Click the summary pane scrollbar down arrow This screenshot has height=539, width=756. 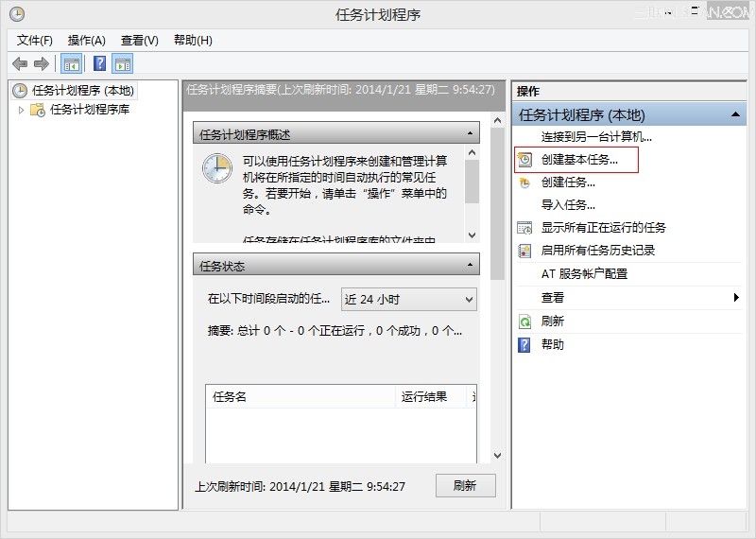tap(498, 456)
